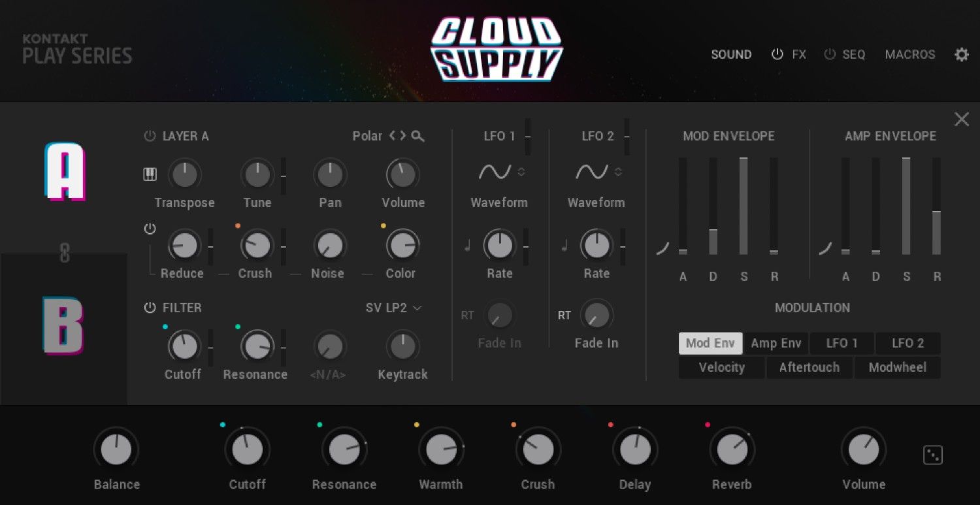Click the LFO 1 sine waveform icon
The height and width of the screenshot is (505, 980).
495,172
